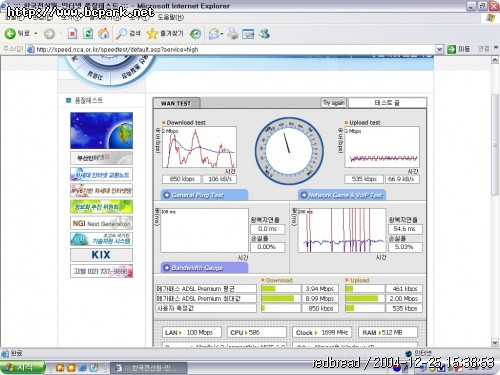The height and width of the screenshot is (375, 500).
Task: Click the 인터넷 zone status bar indicator
Action: (419, 353)
